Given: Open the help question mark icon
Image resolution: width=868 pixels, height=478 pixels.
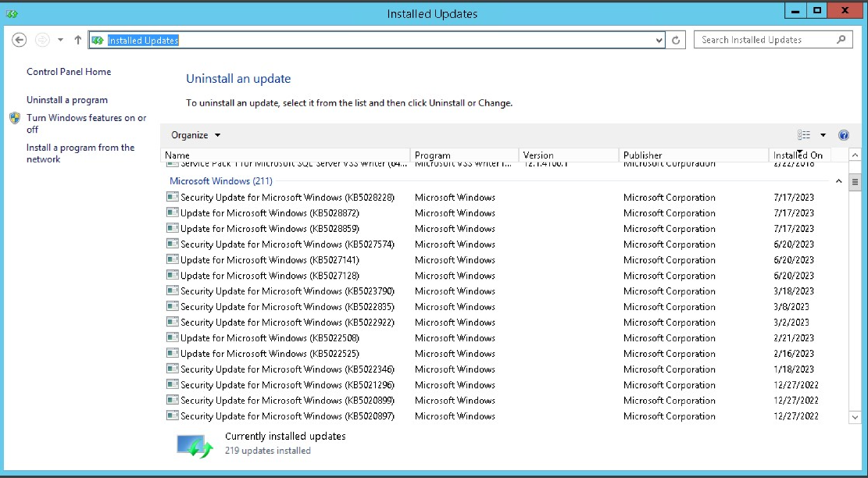Looking at the screenshot, I should (x=844, y=135).
